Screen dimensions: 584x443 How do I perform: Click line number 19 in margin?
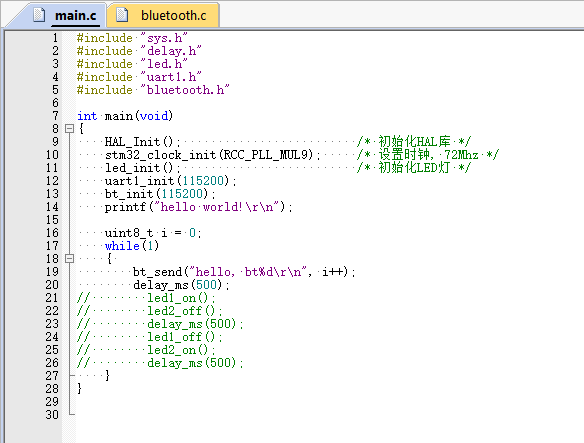pyautogui.click(x=52, y=272)
